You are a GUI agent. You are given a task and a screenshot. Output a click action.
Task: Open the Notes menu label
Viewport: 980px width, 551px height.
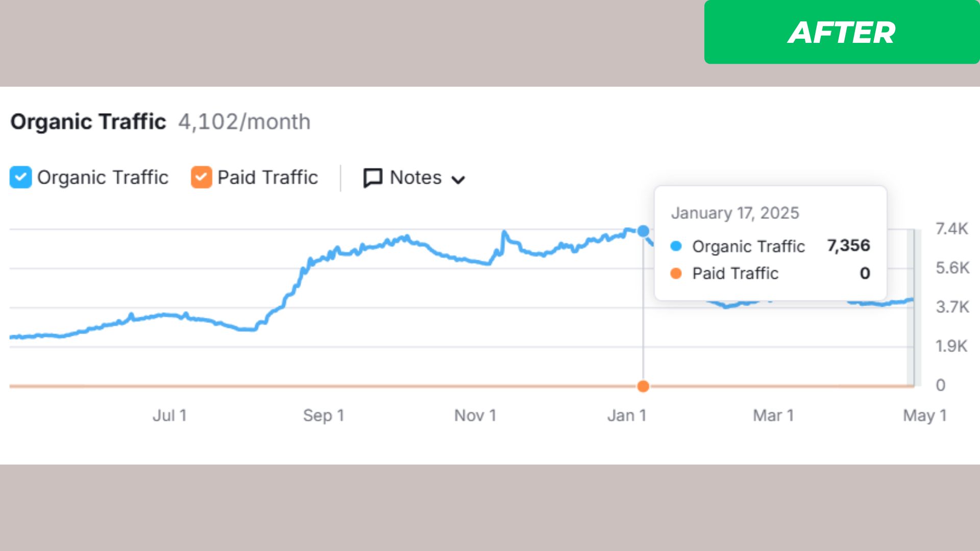click(415, 178)
